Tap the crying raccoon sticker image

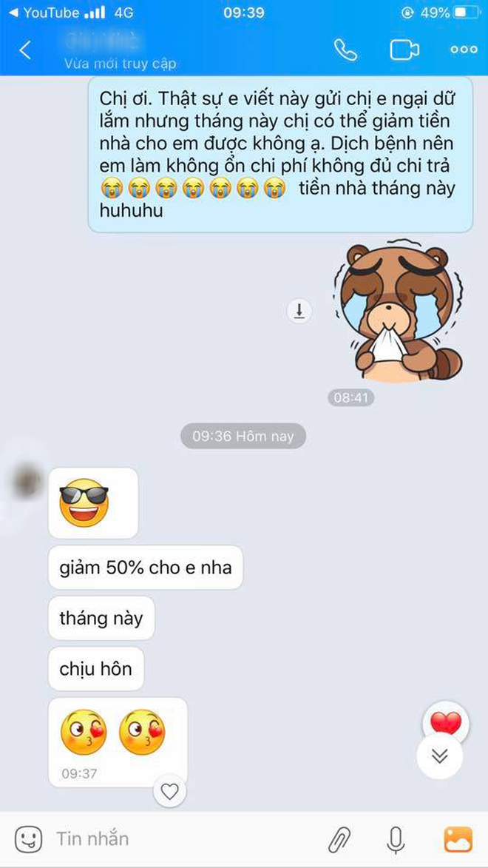(398, 311)
